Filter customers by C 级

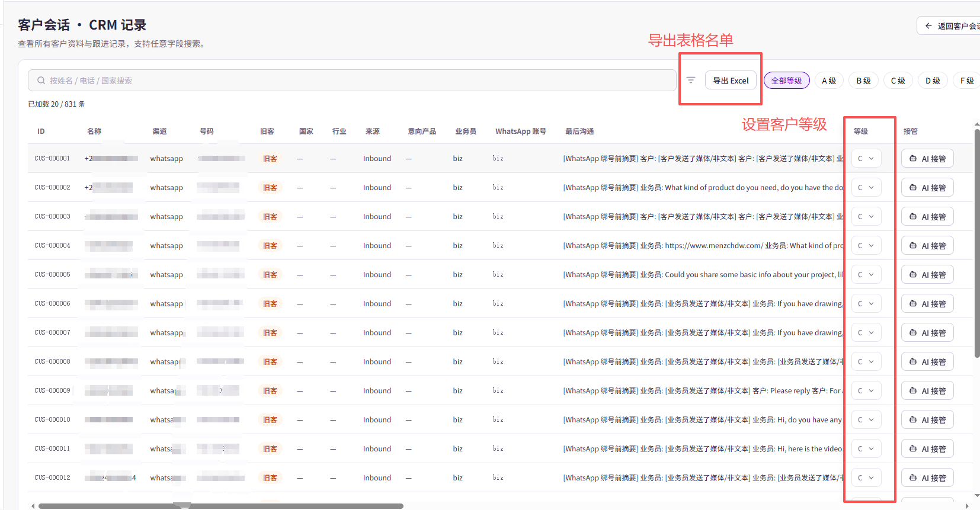point(898,81)
